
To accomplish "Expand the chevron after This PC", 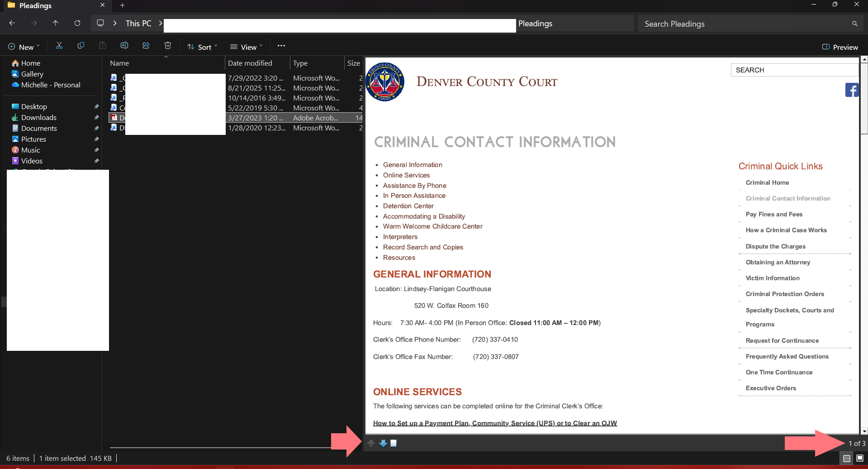I will pos(160,23).
